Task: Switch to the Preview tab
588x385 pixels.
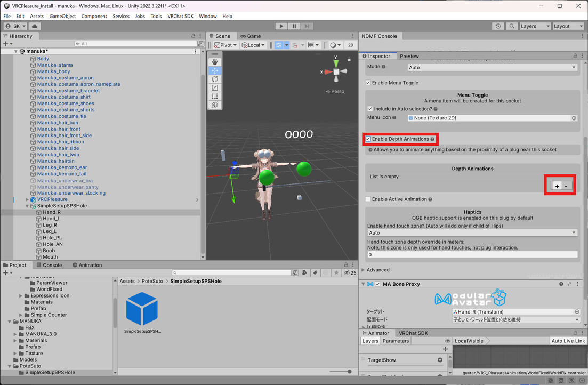Action: click(409, 56)
